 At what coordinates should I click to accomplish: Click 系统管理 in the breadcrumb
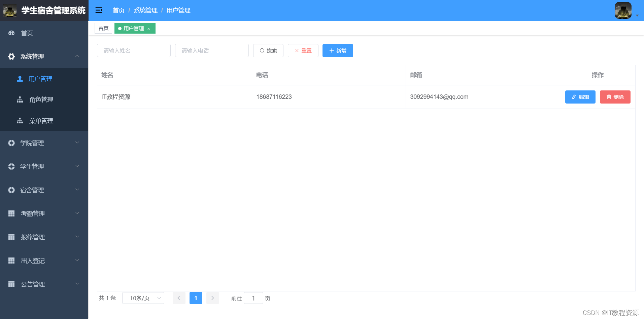(145, 10)
